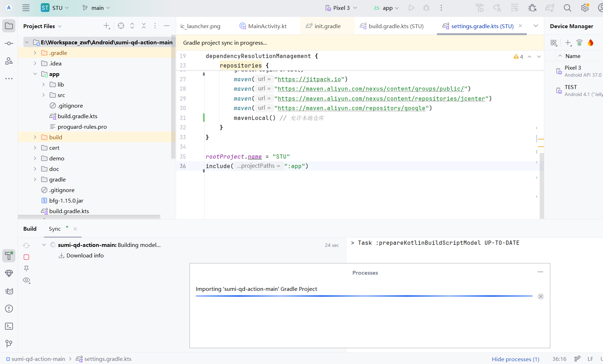603x364 pixels.
Task: Switch to build.gradle.kts (STU) tab
Action: click(x=392, y=26)
